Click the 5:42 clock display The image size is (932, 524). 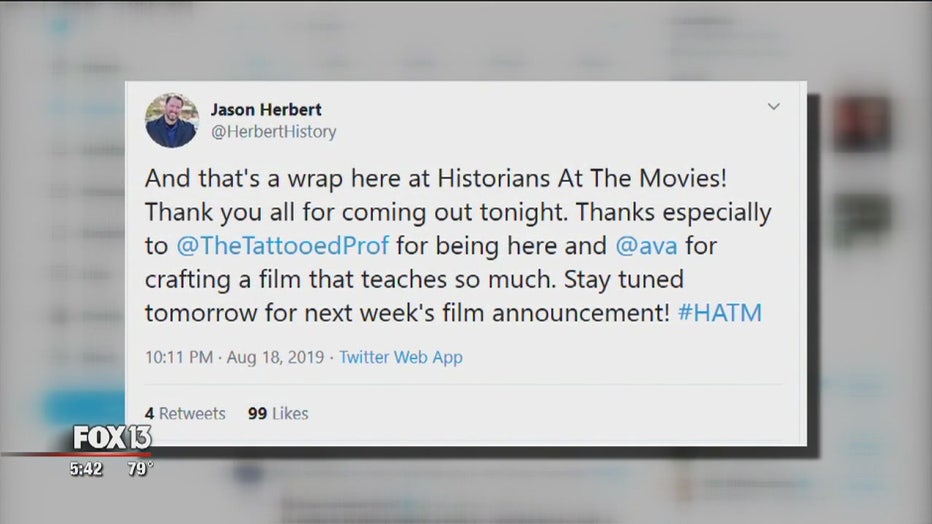86,469
